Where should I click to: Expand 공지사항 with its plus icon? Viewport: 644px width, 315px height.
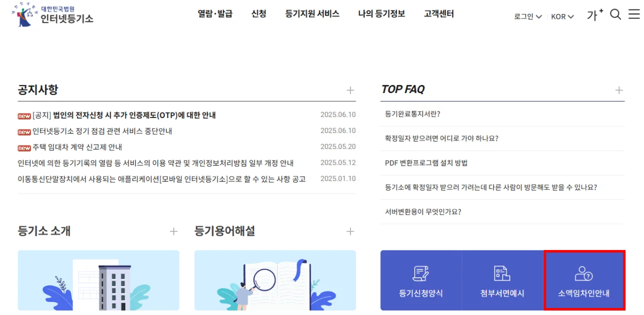click(x=350, y=90)
